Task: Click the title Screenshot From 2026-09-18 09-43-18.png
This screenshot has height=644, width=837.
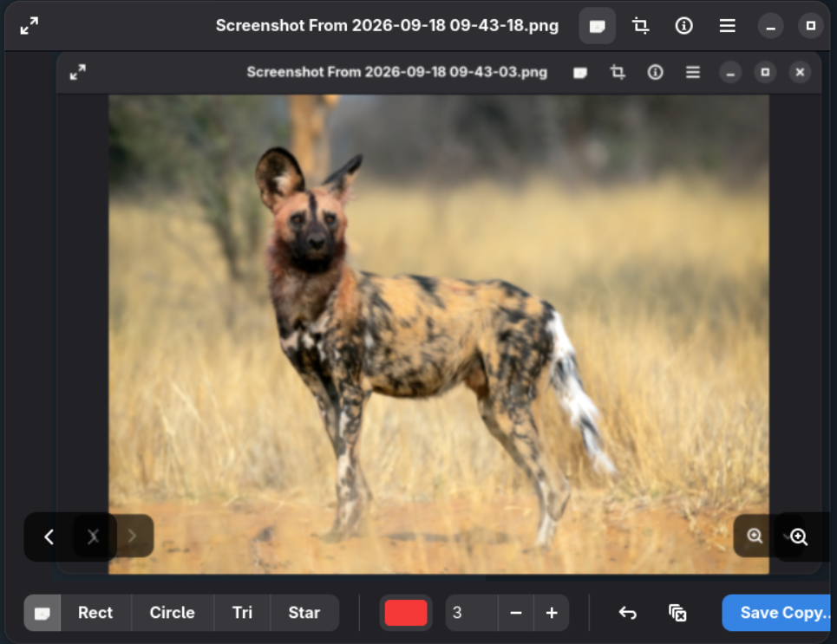Action: coord(387,26)
